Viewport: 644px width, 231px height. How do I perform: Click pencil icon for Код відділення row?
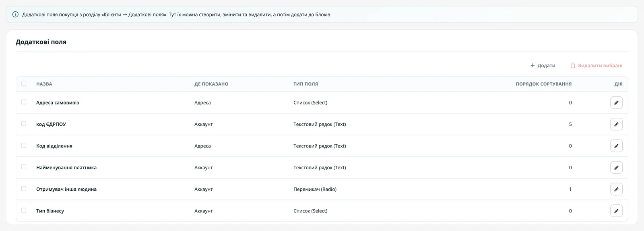[616, 146]
